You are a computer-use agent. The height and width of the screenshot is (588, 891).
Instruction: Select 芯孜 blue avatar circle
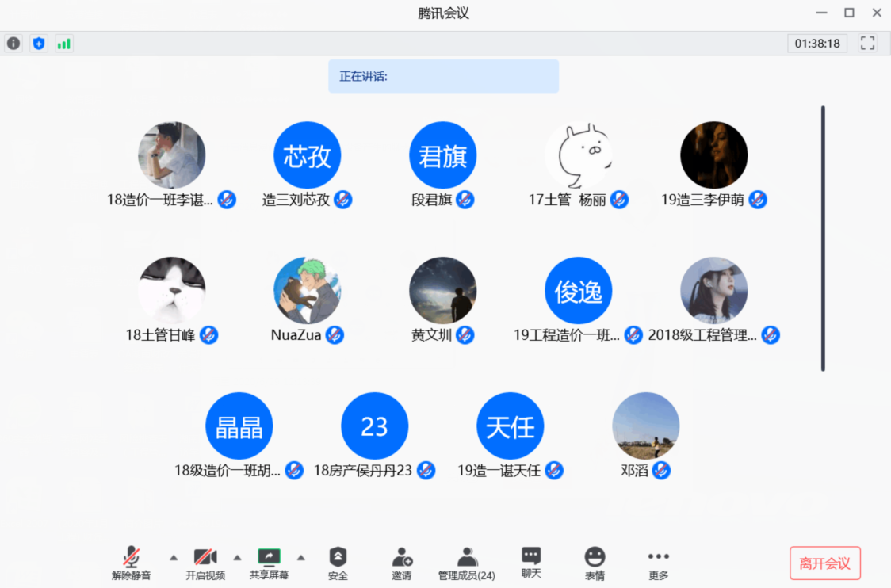tap(307, 155)
